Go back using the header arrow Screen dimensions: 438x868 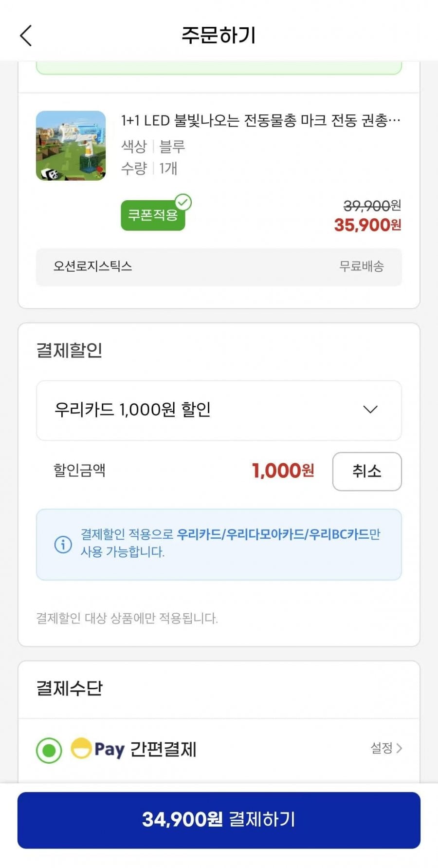(x=26, y=36)
